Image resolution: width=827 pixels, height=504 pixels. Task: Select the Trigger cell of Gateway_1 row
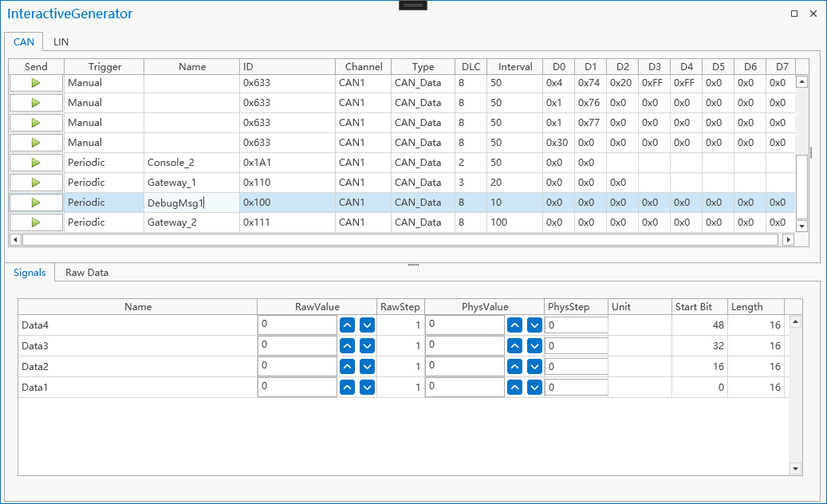(104, 183)
